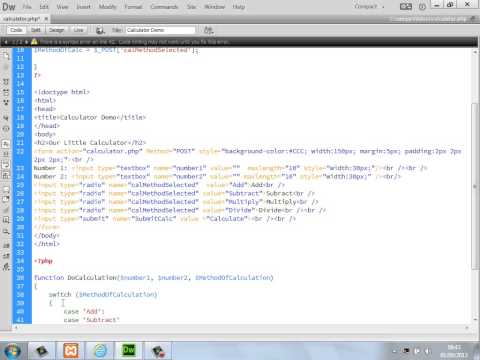Screen dimensions: 480x360
Task: Open the Commands menu
Action: 164,7
